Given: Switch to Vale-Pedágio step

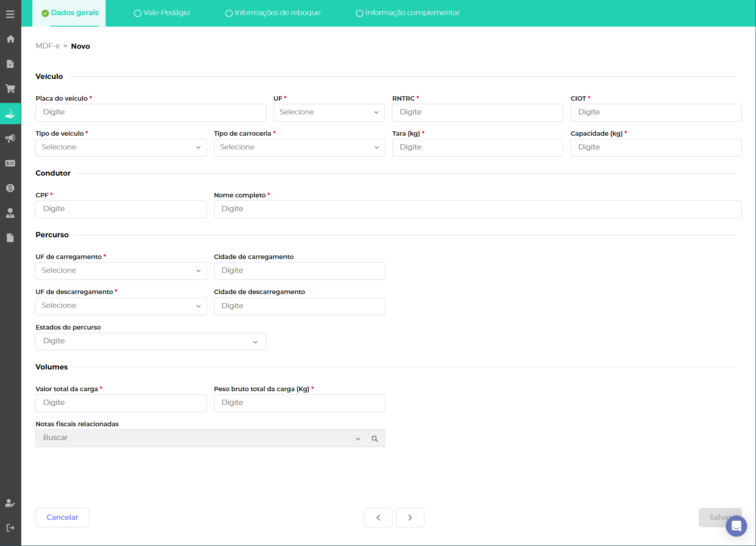Looking at the screenshot, I should 162,13.
